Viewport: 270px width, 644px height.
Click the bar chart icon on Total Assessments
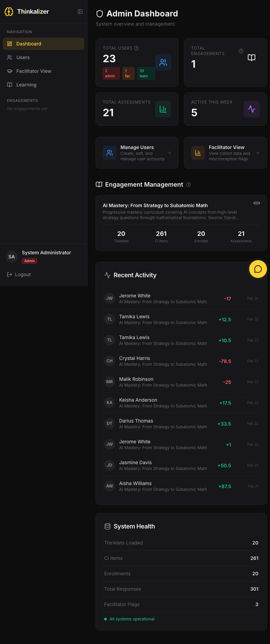tap(163, 109)
